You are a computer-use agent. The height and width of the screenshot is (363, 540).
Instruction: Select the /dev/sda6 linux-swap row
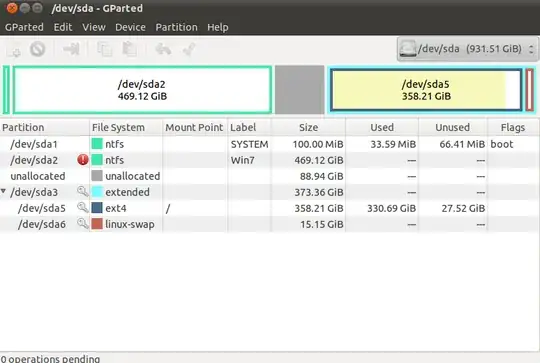pyautogui.click(x=270, y=224)
